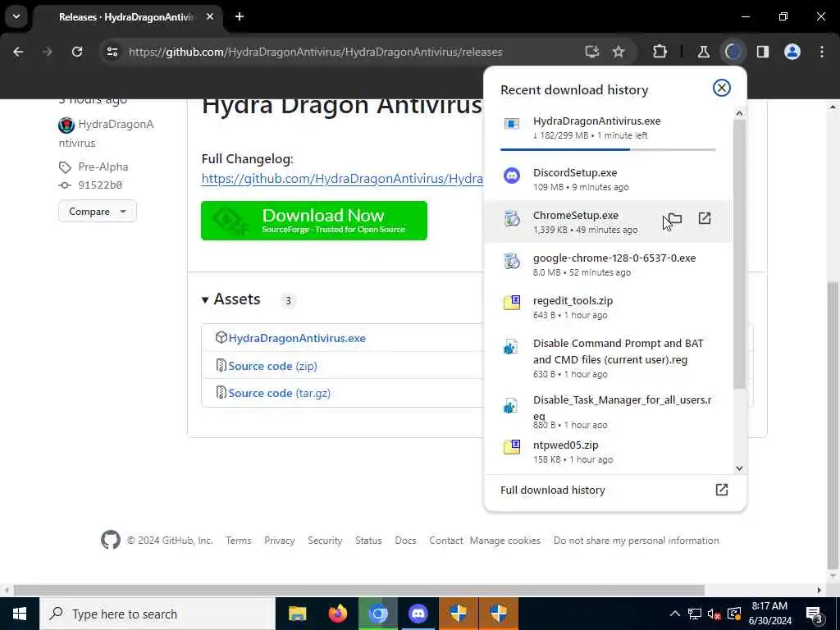
Task: Open site information icon in address bar
Action: [112, 52]
